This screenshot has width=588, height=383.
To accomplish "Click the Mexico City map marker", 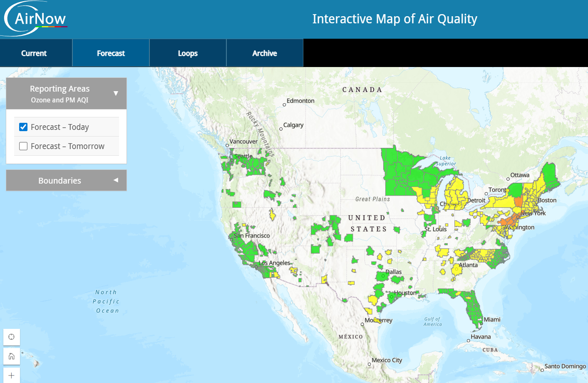I will [369, 364].
